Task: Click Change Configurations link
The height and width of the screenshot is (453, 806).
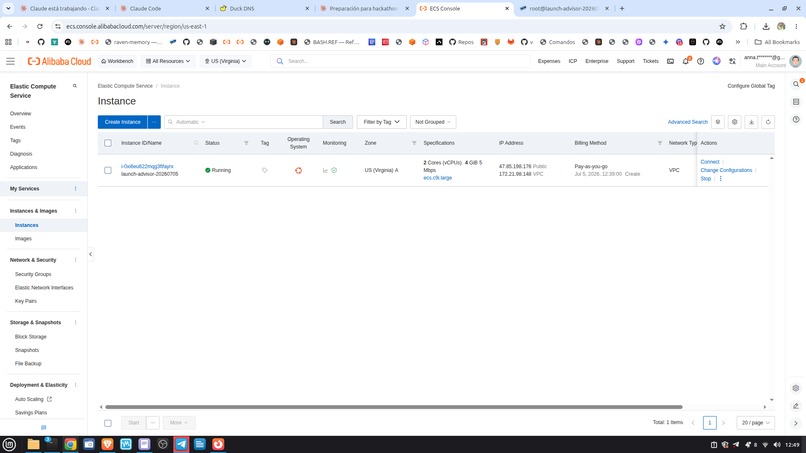Action: pyautogui.click(x=726, y=170)
